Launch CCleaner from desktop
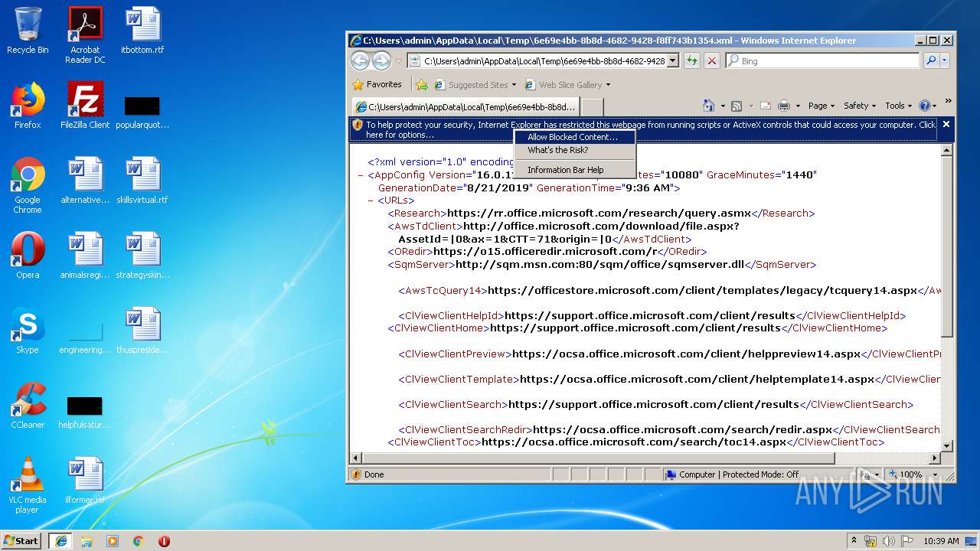The height and width of the screenshot is (551, 980). click(x=28, y=406)
